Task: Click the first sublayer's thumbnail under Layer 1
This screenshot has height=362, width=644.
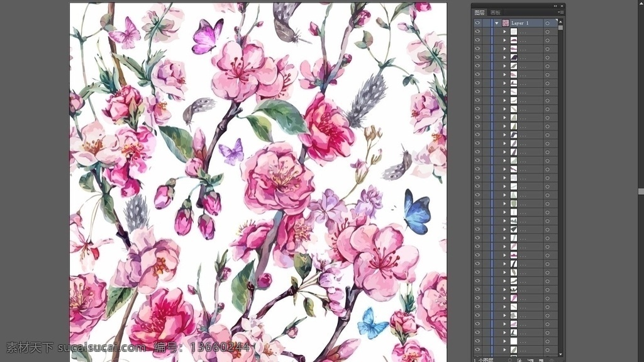Action: (514, 31)
